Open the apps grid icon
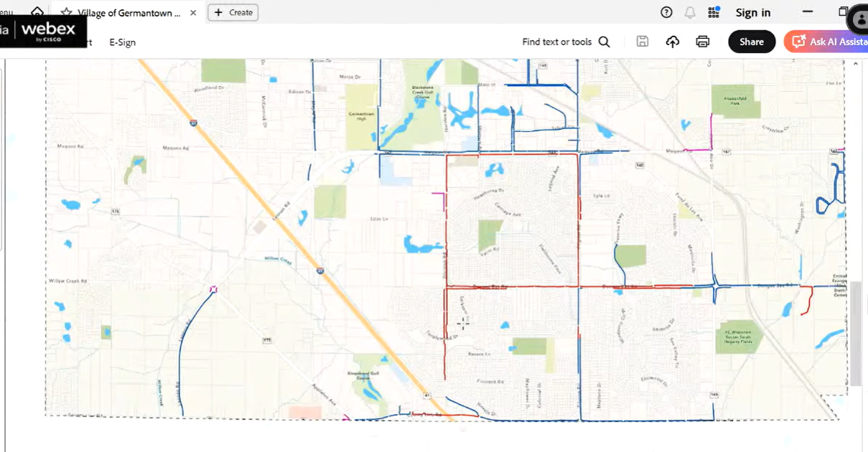 point(714,12)
